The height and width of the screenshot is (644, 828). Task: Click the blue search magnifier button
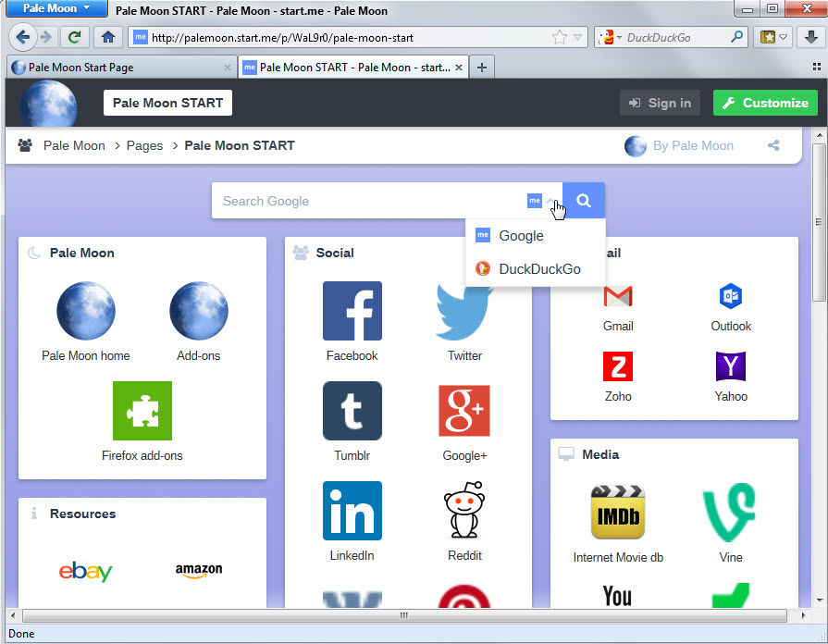pos(584,200)
